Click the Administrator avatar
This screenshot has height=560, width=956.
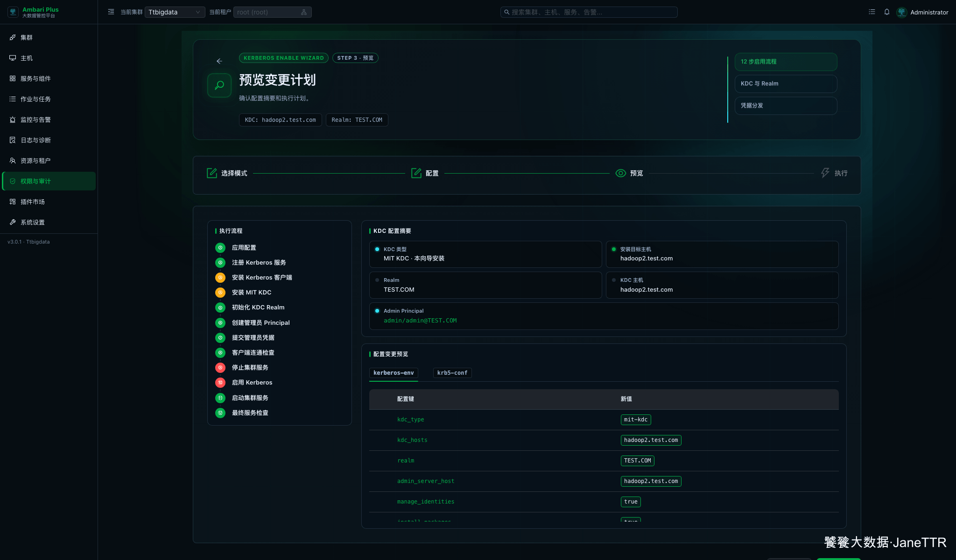tap(902, 12)
